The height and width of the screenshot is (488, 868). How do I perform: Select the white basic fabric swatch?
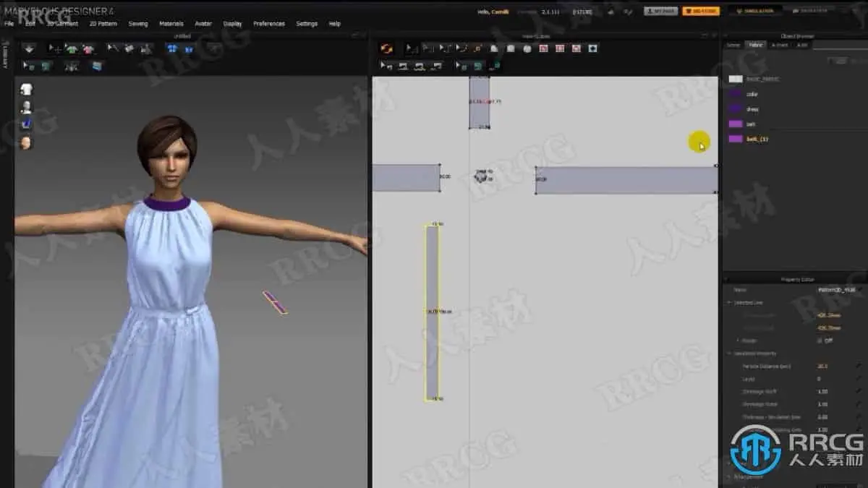[736, 79]
